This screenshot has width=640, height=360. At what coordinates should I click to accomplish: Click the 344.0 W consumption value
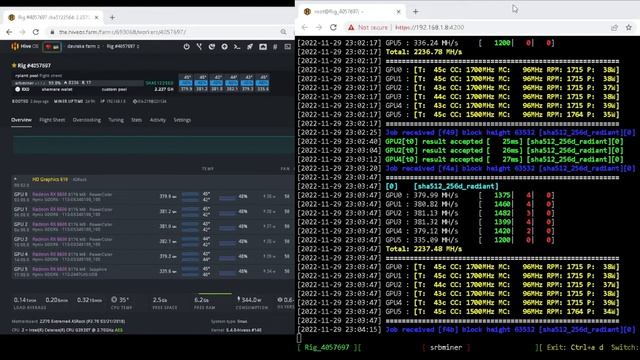[x=251, y=300]
